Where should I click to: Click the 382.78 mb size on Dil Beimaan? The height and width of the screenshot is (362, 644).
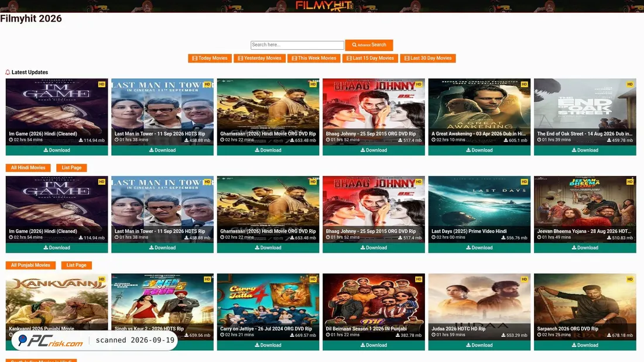(409, 335)
